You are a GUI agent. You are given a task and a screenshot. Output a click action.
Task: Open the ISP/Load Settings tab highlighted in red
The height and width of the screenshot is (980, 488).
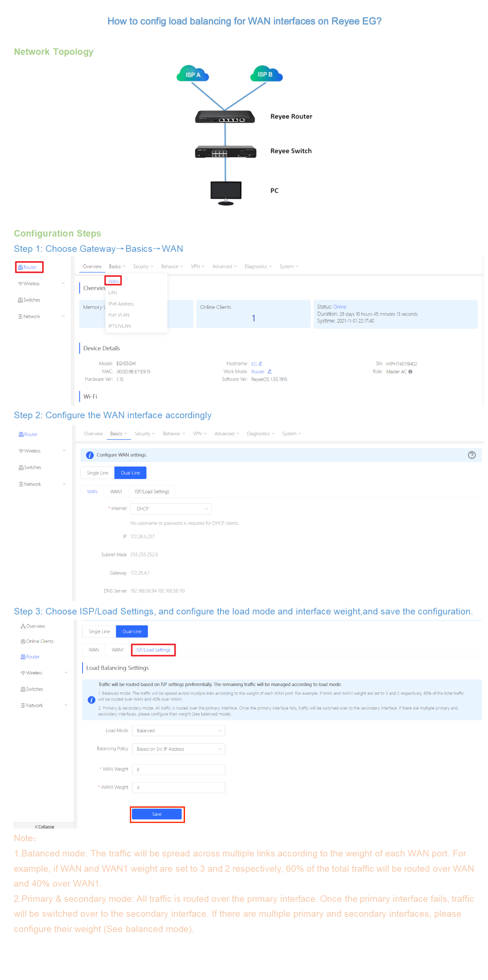(x=153, y=650)
